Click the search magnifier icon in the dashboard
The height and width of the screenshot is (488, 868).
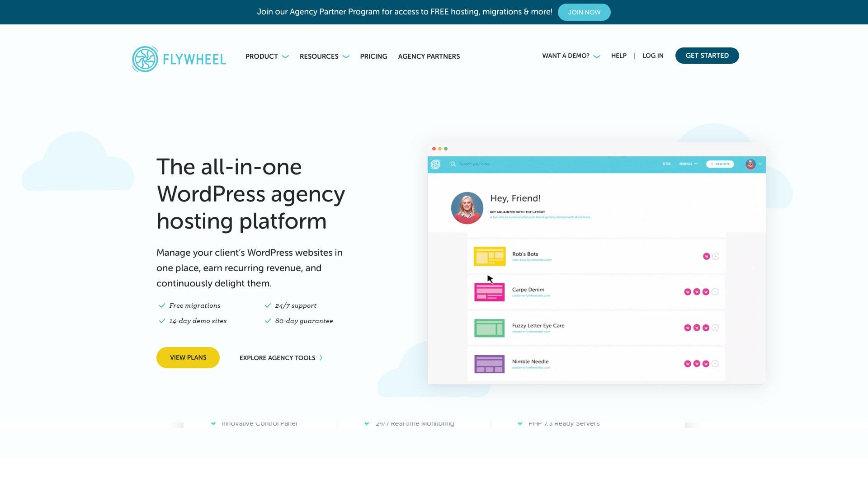[453, 164]
